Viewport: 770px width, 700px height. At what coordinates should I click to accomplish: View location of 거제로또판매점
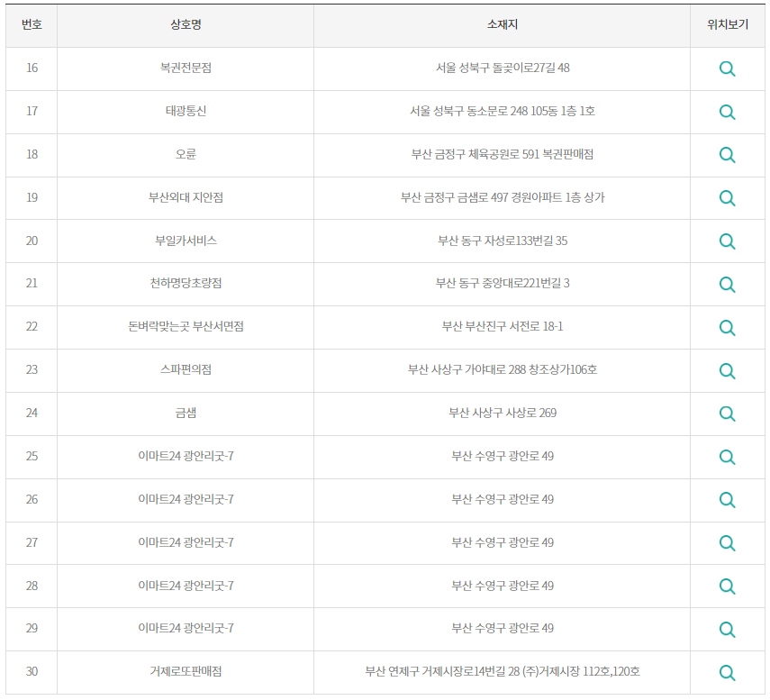coord(728,673)
